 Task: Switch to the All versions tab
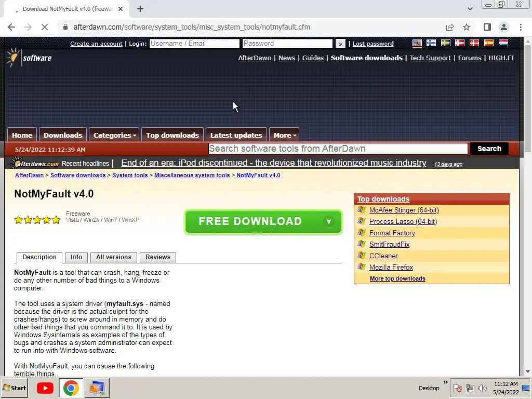point(114,257)
